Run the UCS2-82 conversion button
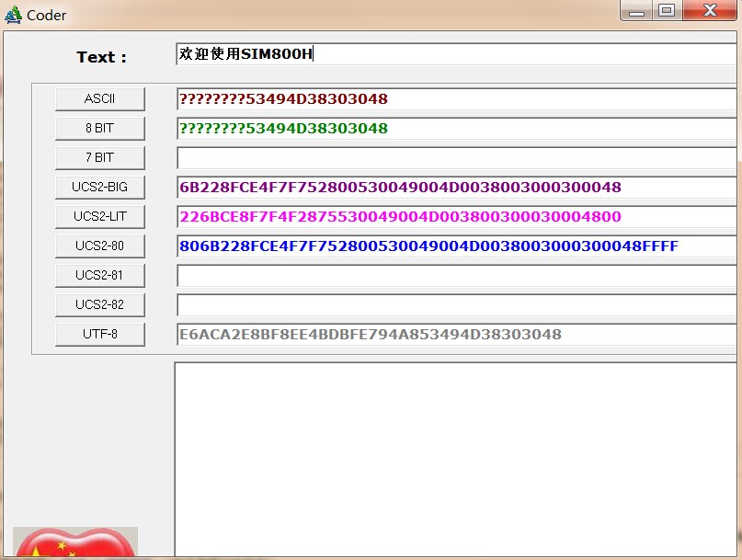The image size is (742, 560). pos(100,304)
